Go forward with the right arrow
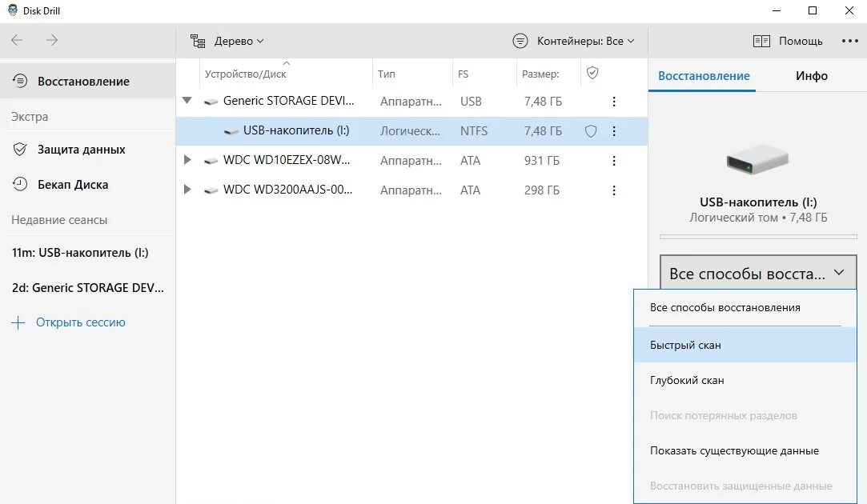Image resolution: width=867 pixels, height=504 pixels. (52, 40)
